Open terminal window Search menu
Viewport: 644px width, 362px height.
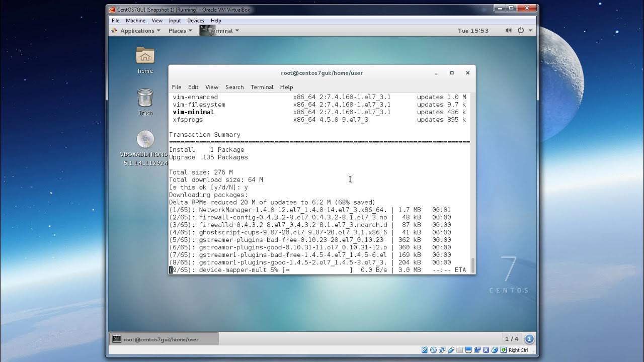tap(234, 87)
